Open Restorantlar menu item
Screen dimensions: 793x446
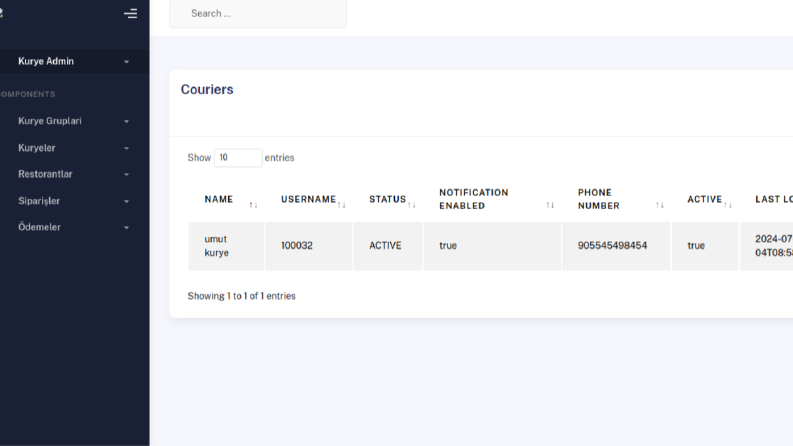[45, 174]
